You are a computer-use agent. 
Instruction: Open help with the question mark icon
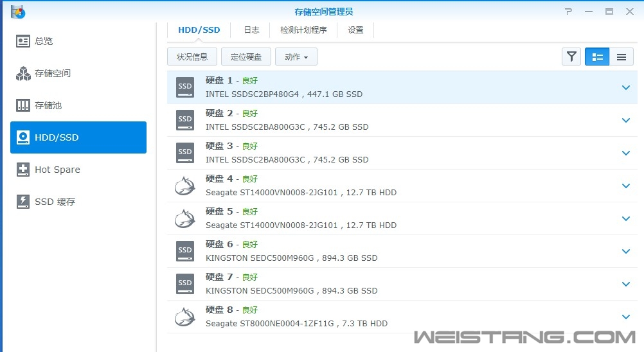[568, 12]
